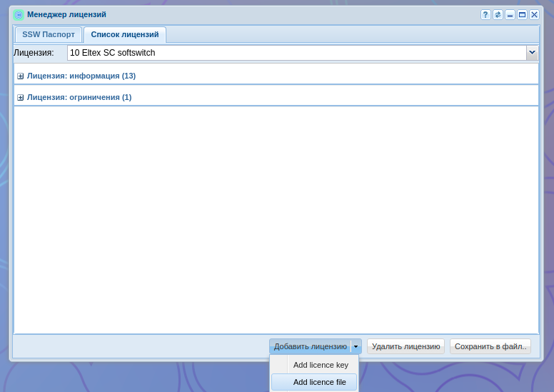Image resolution: width=554 pixels, height=392 pixels.
Task: Click 'Лицензия: информация (13)' header text
Action: coord(81,76)
